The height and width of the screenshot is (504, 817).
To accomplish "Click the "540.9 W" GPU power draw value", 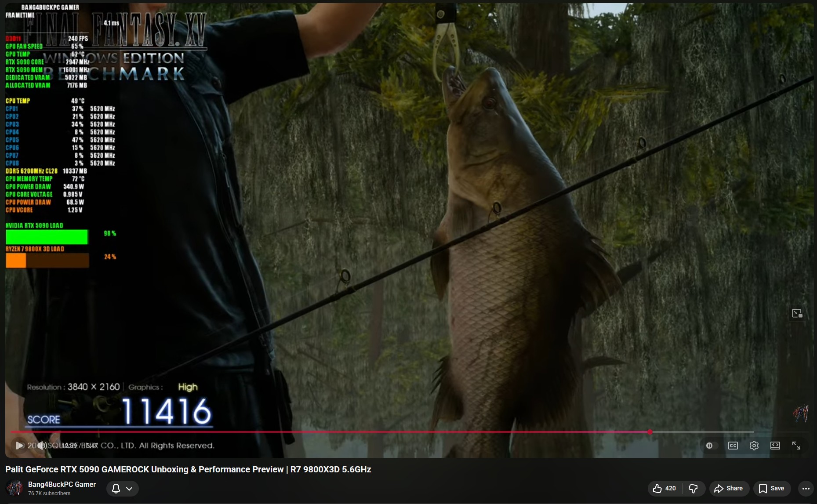I will (x=73, y=187).
